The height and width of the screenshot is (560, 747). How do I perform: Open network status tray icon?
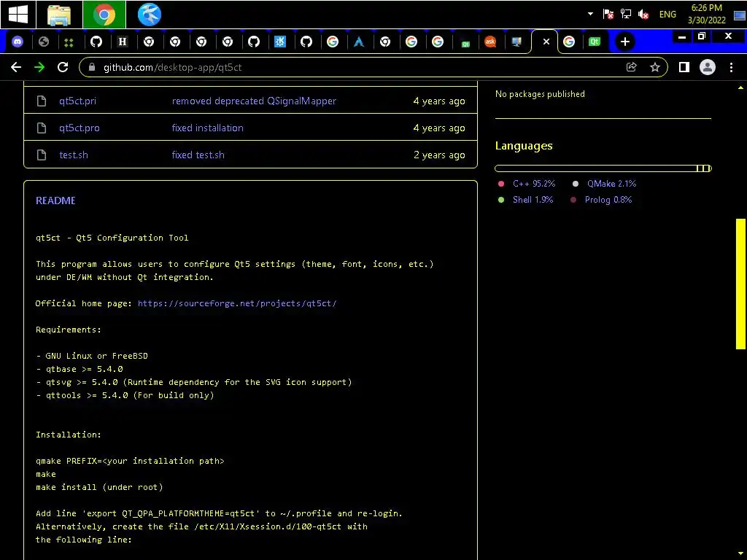point(625,15)
